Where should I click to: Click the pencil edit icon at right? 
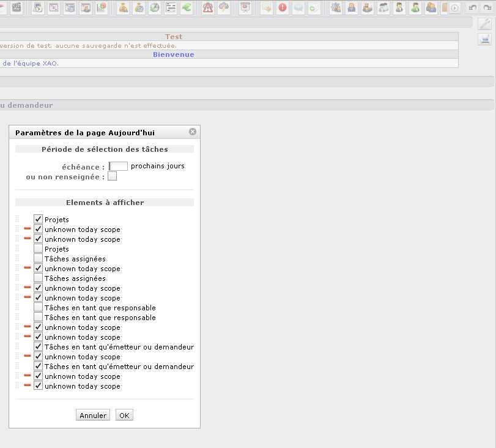[484, 24]
